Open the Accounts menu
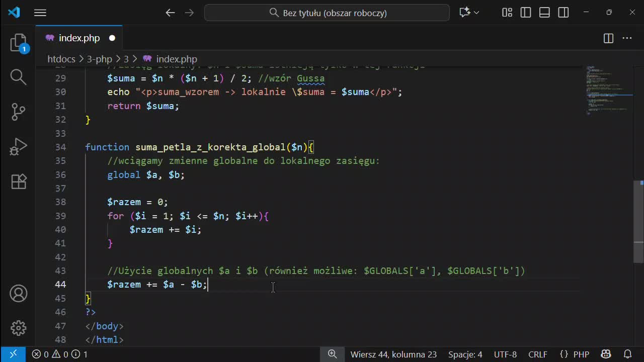Viewport: 644px width, 362px height. tap(19, 294)
